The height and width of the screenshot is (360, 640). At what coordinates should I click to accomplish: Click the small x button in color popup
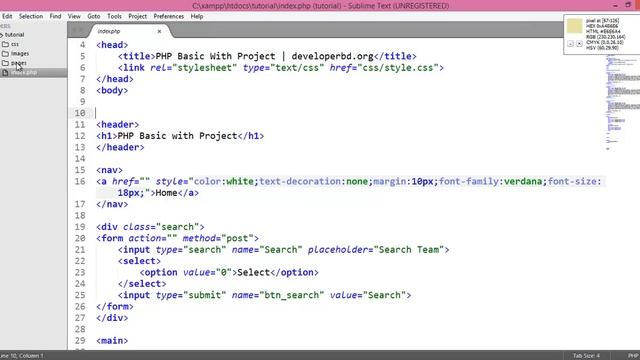(579, 44)
